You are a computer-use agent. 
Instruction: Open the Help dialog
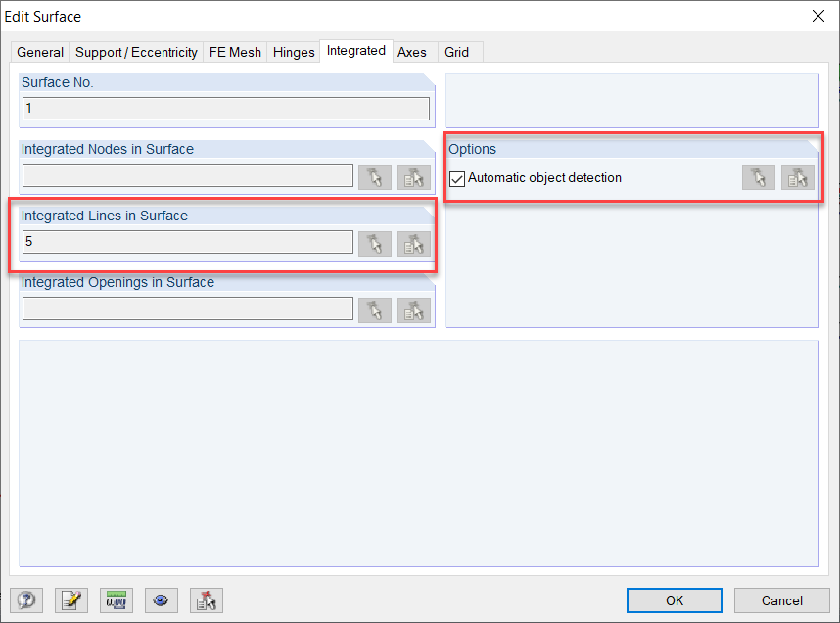click(x=26, y=600)
